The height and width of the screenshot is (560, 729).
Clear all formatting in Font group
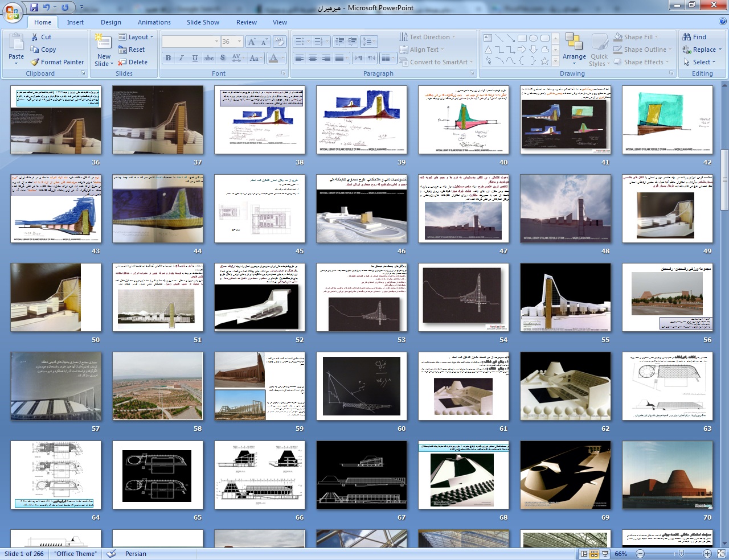[x=279, y=41]
